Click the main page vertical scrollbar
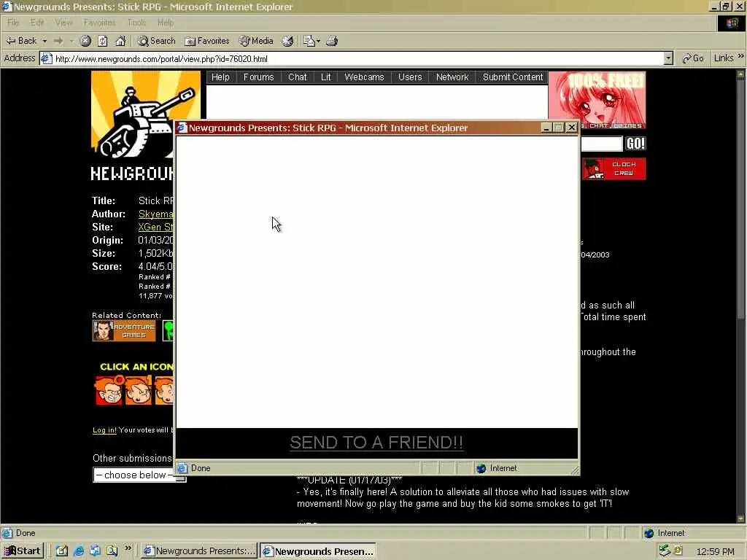This screenshot has width=747, height=560. [740, 200]
